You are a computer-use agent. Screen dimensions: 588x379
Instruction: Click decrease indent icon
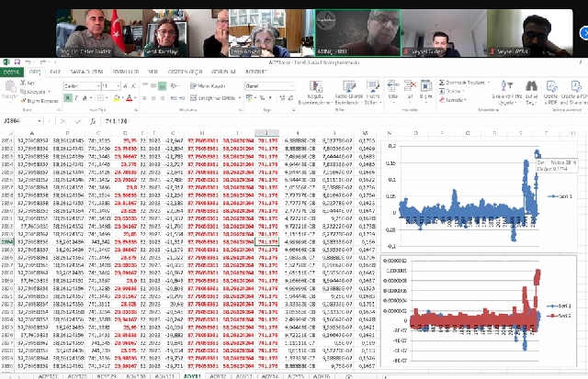[174, 98]
